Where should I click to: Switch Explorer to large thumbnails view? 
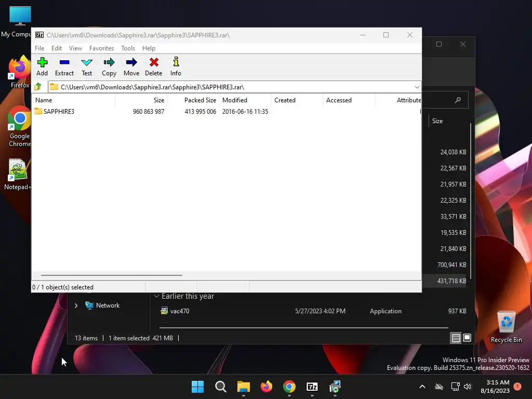[x=467, y=338]
